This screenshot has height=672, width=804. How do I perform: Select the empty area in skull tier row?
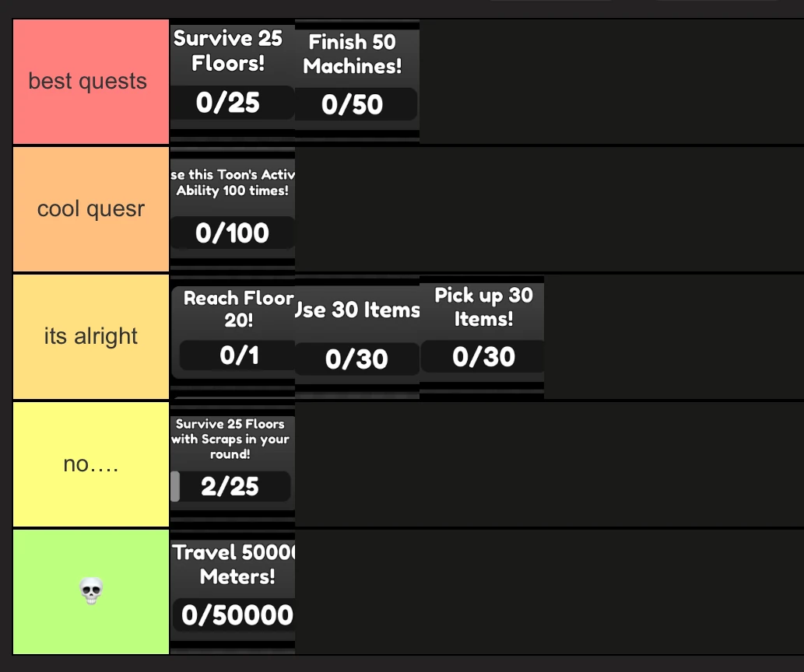[545, 592]
